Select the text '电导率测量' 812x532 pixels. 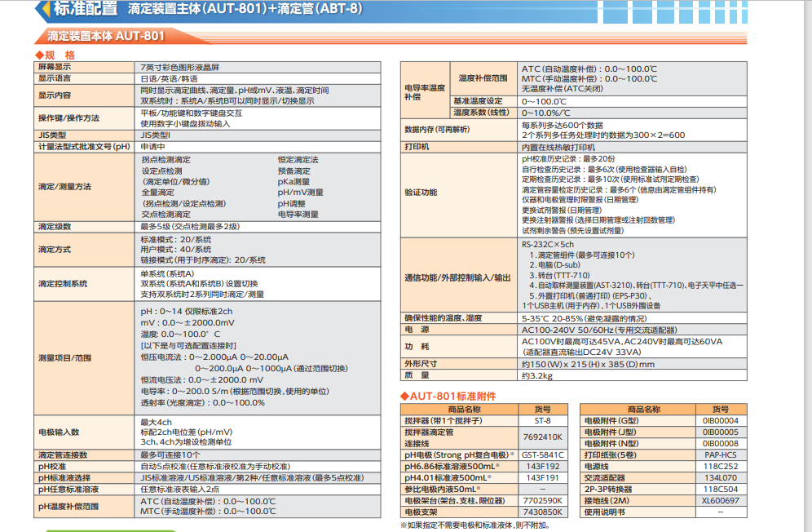[298, 214]
